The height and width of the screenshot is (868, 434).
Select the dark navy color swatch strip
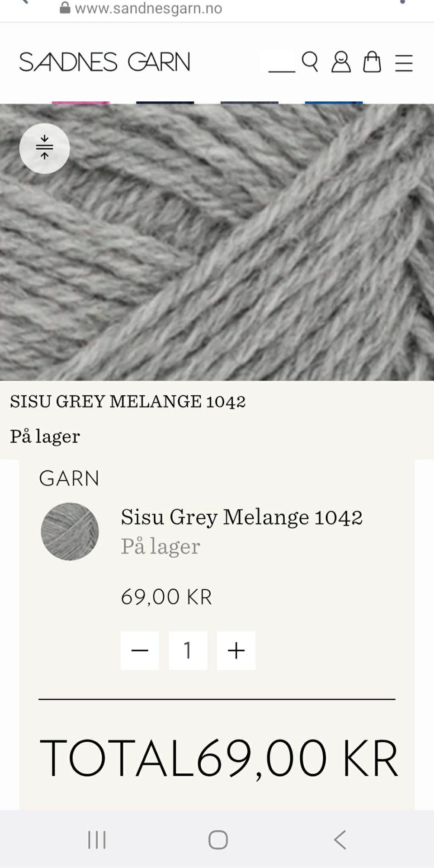coord(165,103)
